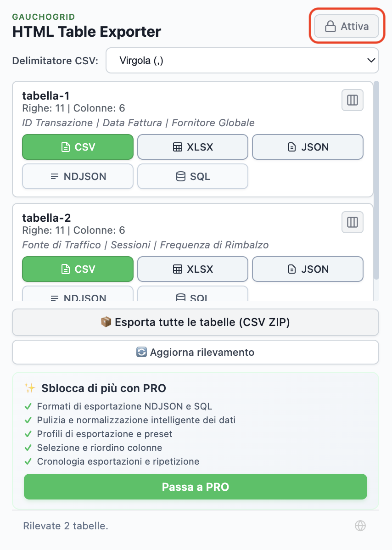
Task: Open column selection for tabella-2
Action: [x=352, y=222]
